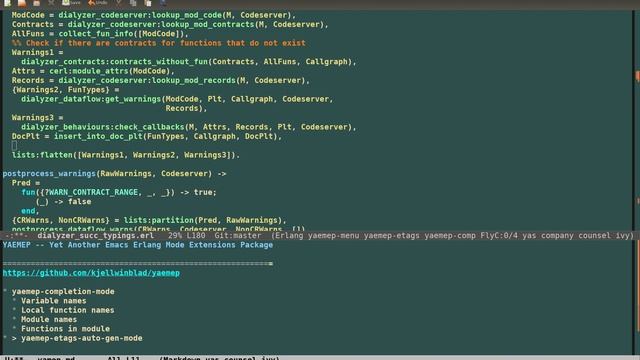Click the '{Warnings2, FunTypes} =' line
The height and width of the screenshot is (360, 640).
click(x=65, y=90)
